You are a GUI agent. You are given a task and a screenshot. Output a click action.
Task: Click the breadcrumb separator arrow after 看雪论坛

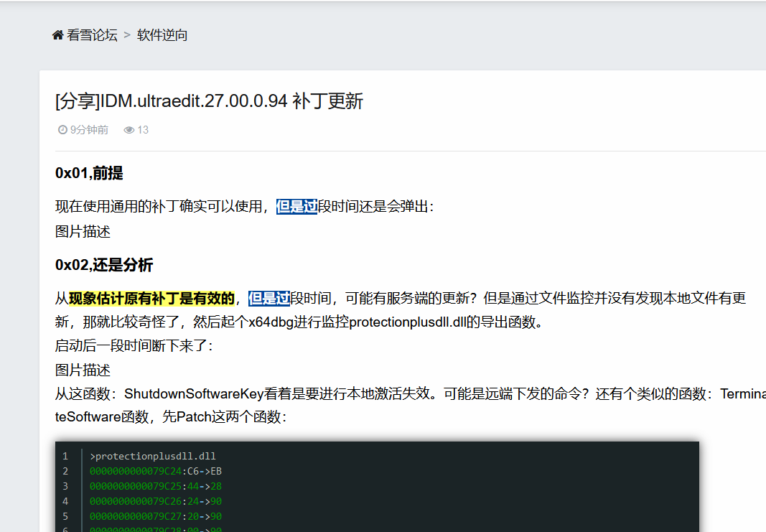(127, 35)
